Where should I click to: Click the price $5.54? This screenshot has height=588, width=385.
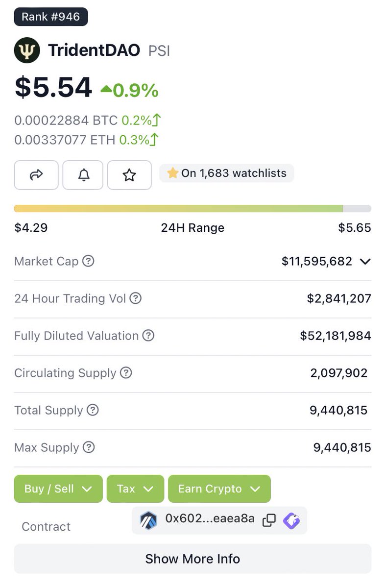click(x=53, y=87)
